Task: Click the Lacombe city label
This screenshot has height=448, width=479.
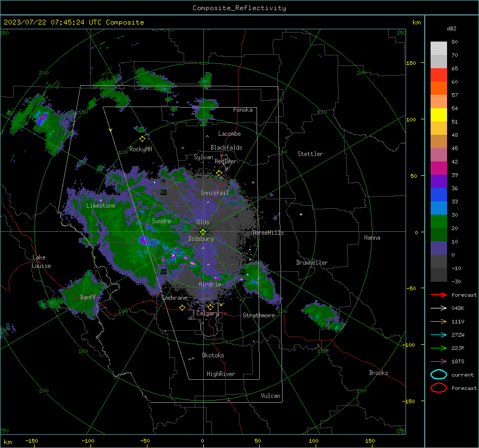Action: [229, 134]
